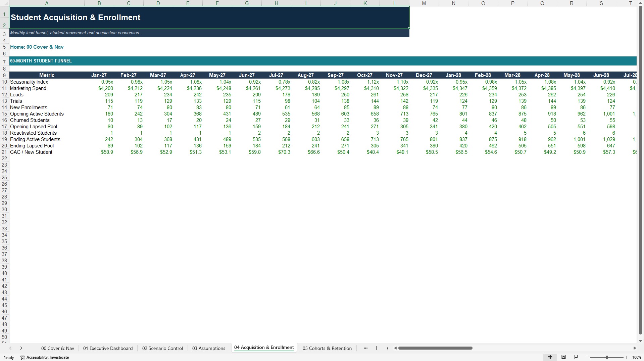The height and width of the screenshot is (361, 644).
Task: Select the Student Acquisition & Enrollment title cell
Action: click(209, 17)
